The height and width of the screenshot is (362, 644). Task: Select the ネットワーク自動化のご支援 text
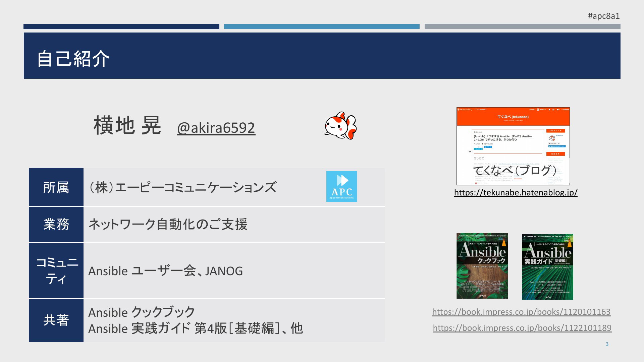(x=168, y=224)
